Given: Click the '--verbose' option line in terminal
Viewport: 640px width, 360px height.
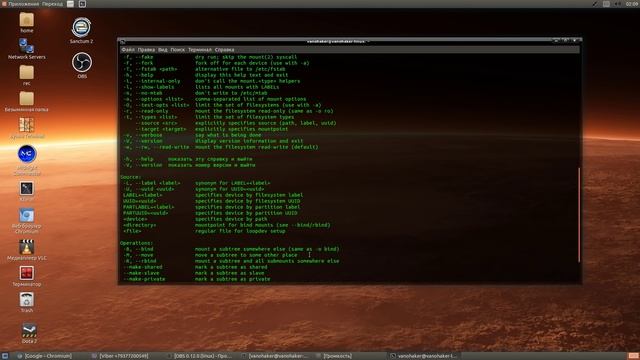Looking at the screenshot, I should click(192, 135).
